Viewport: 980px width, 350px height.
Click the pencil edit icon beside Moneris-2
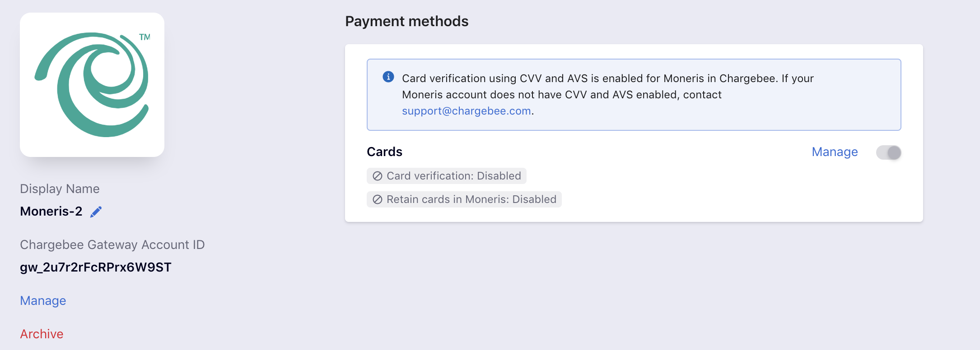tap(96, 212)
